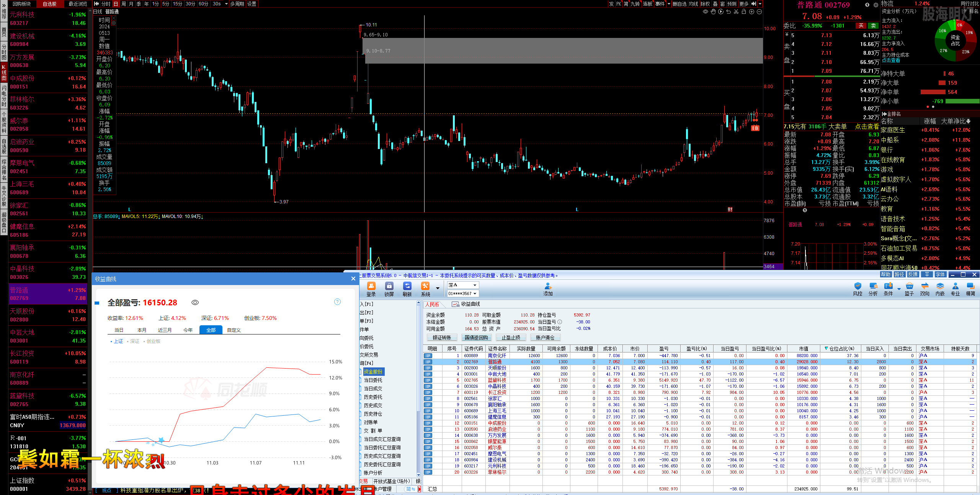980x495 pixels.
Task: Click the lock icon above chart
Action: coord(744,12)
